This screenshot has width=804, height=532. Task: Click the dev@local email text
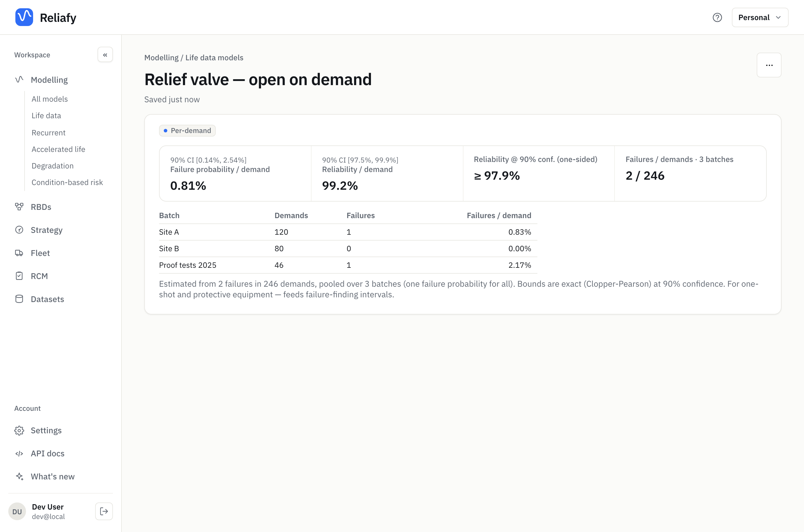tap(48, 516)
